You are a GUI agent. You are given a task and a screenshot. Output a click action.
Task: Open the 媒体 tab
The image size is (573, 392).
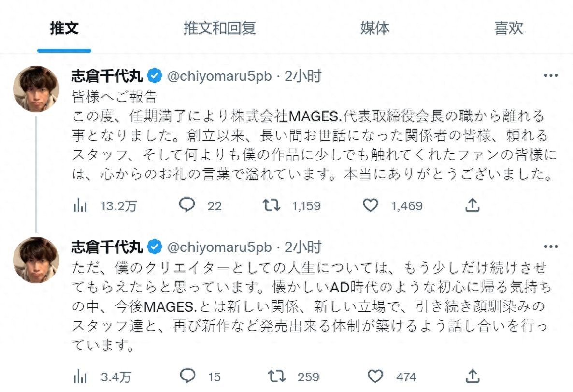point(374,29)
